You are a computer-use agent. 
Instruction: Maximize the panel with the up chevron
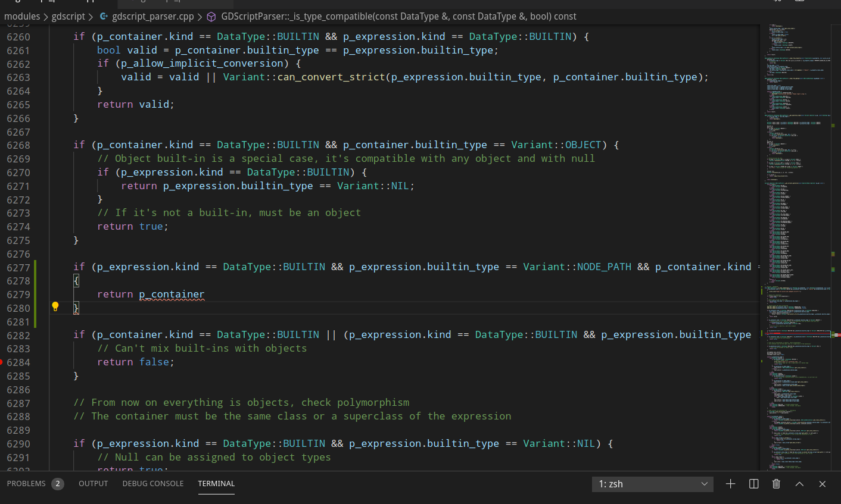(799, 484)
